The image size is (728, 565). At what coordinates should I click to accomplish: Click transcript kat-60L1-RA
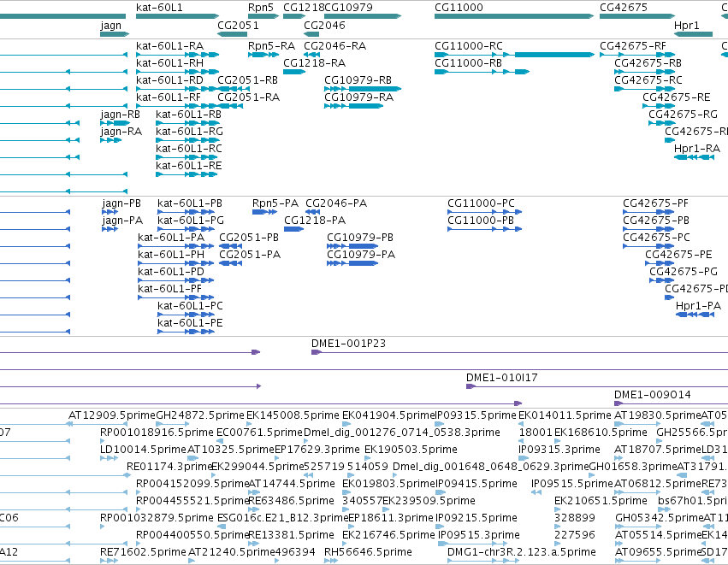point(170,46)
